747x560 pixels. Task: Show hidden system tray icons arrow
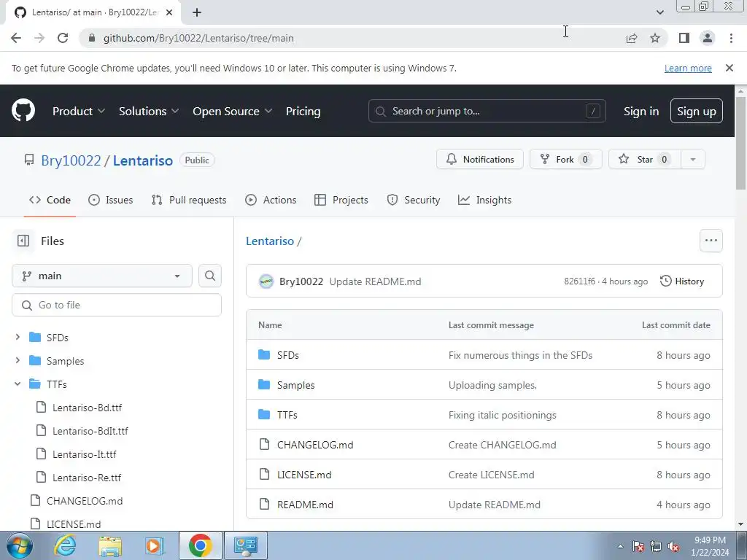(620, 546)
